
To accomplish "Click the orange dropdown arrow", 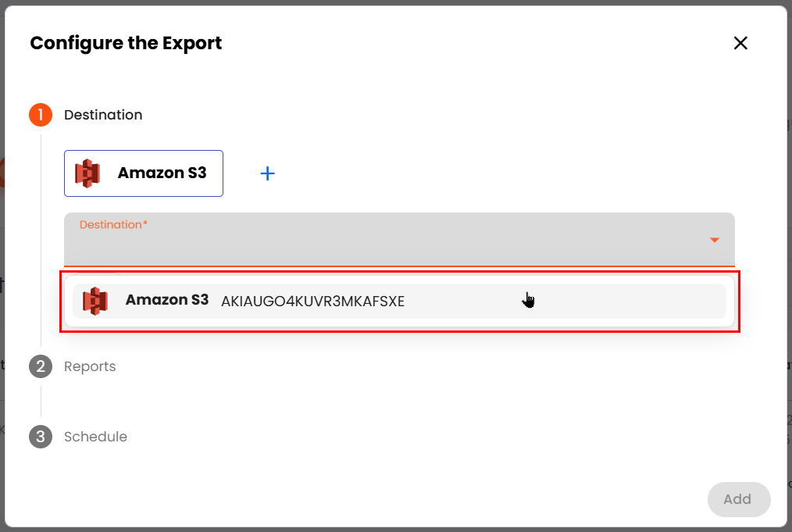I will tap(714, 240).
